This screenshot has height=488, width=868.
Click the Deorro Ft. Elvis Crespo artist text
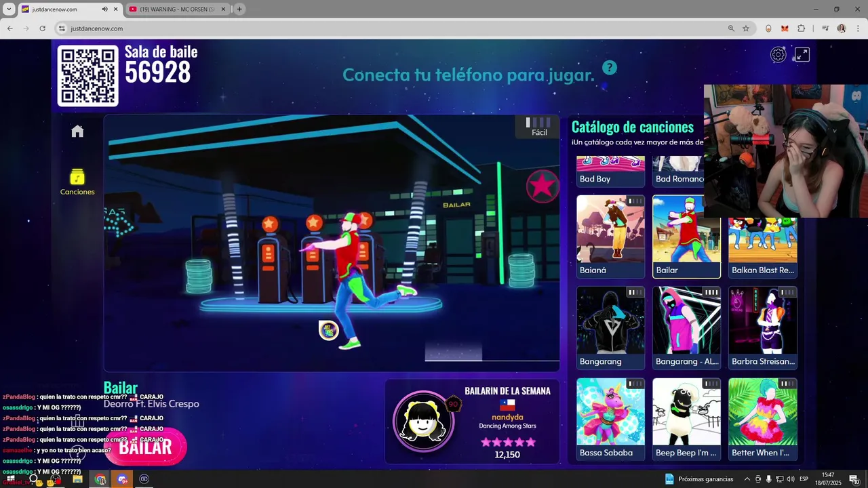click(x=151, y=404)
